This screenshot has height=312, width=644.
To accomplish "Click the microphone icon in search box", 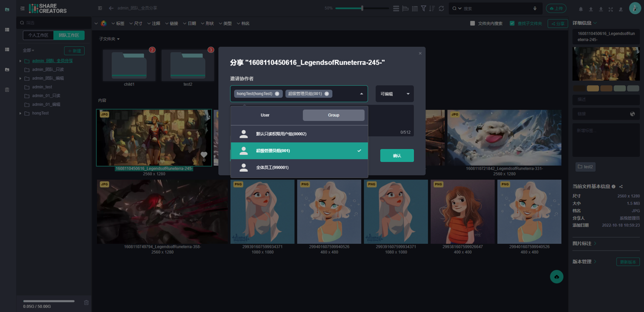I will 535,9.
